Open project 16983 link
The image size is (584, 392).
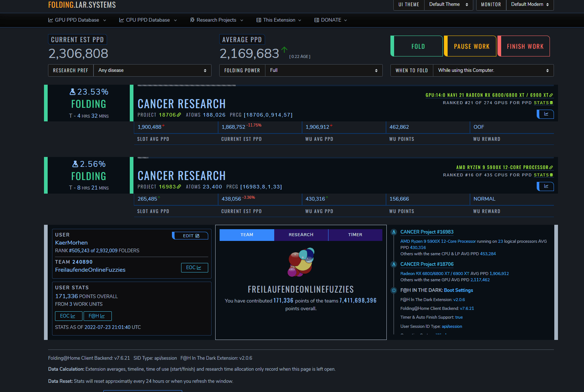click(x=170, y=187)
